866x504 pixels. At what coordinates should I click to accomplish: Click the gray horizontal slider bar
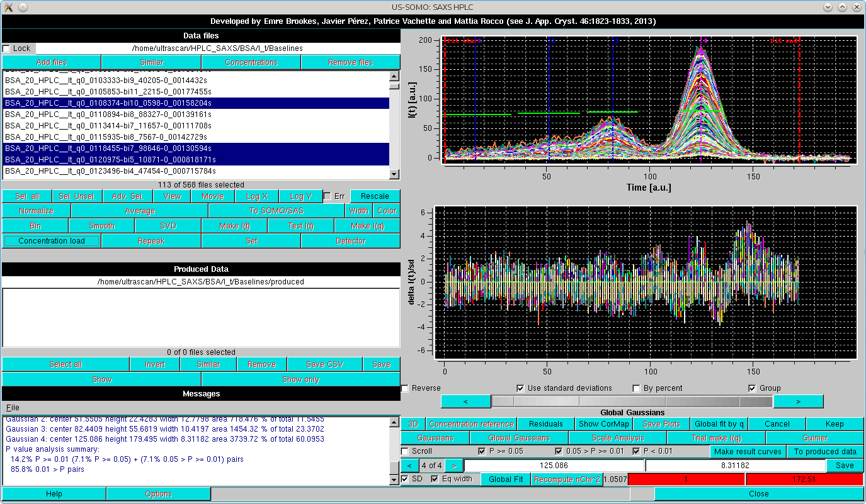632,401
